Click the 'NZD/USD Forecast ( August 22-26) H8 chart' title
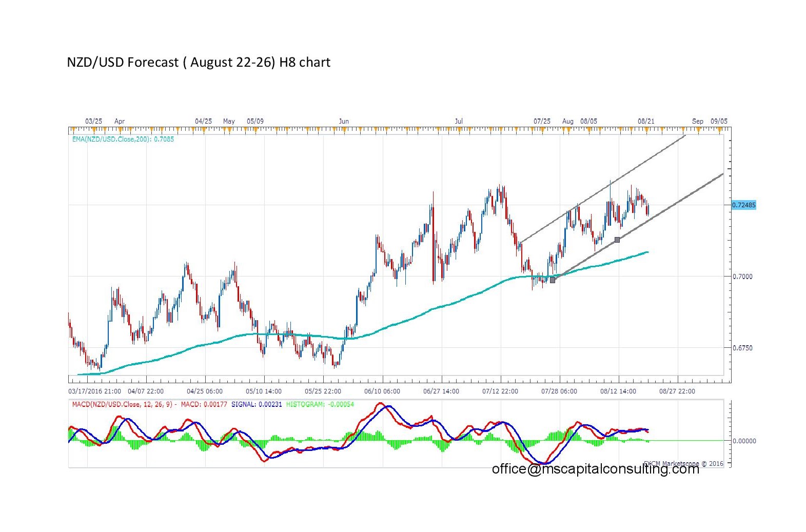The image size is (806, 532). (x=199, y=62)
